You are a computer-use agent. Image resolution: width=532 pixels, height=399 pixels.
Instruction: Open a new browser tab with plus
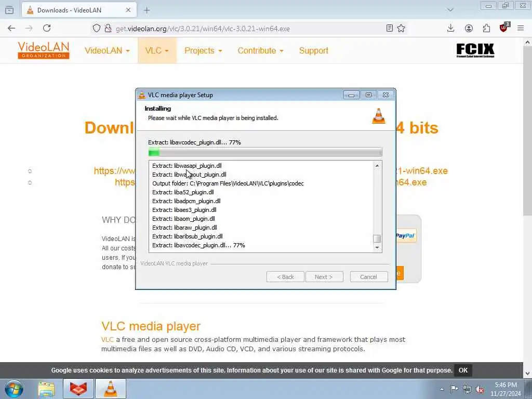tap(147, 10)
